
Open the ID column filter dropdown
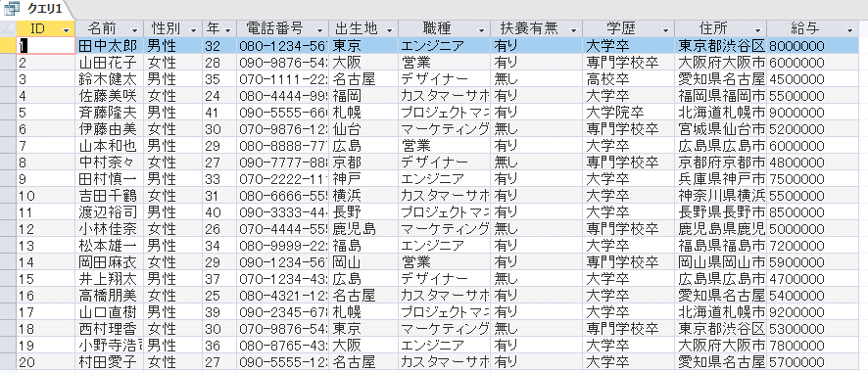67,29
